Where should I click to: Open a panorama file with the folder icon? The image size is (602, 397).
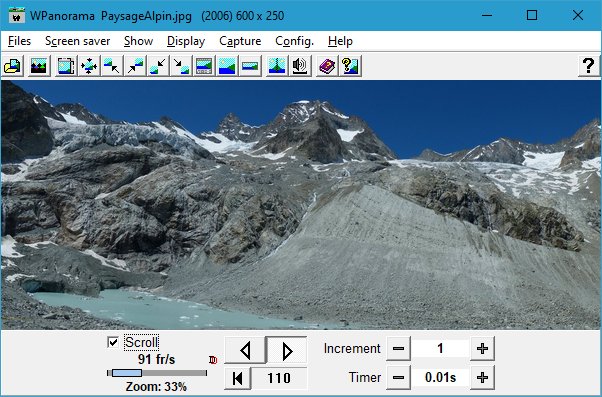click(x=13, y=66)
